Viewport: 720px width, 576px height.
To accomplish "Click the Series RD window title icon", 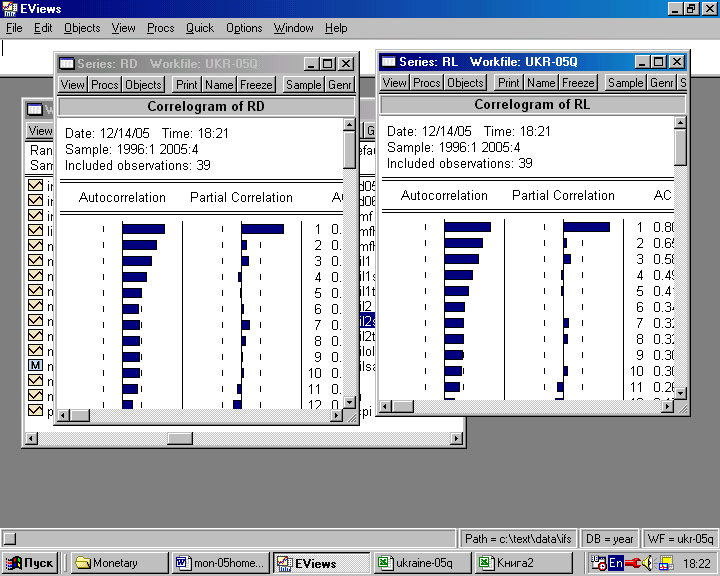I will [x=67, y=63].
